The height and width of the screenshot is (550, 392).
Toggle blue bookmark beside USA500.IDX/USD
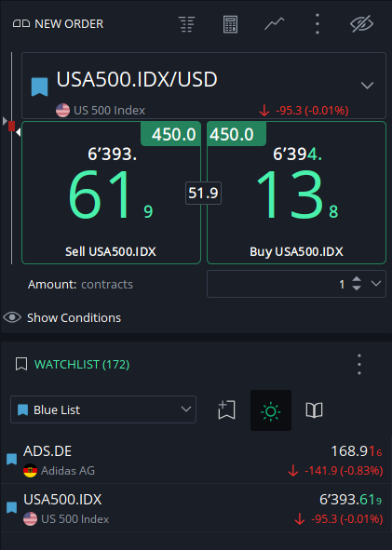(40, 87)
